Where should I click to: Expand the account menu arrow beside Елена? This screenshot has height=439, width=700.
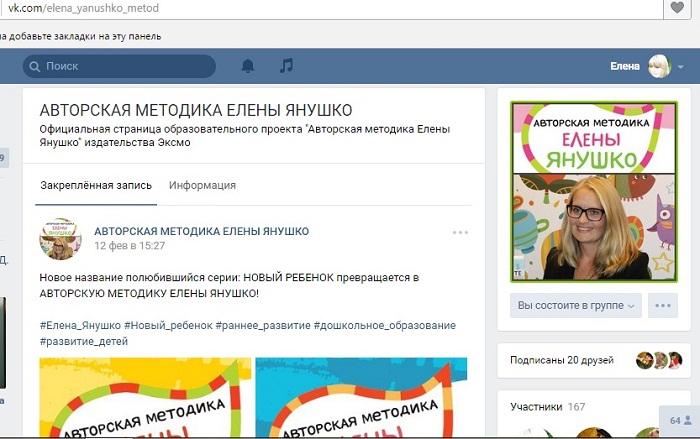(680, 67)
